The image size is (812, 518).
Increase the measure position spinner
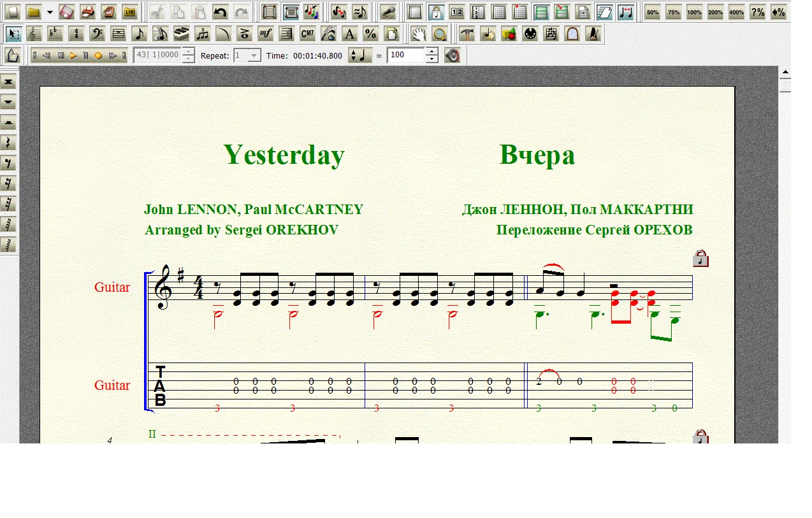click(188, 52)
